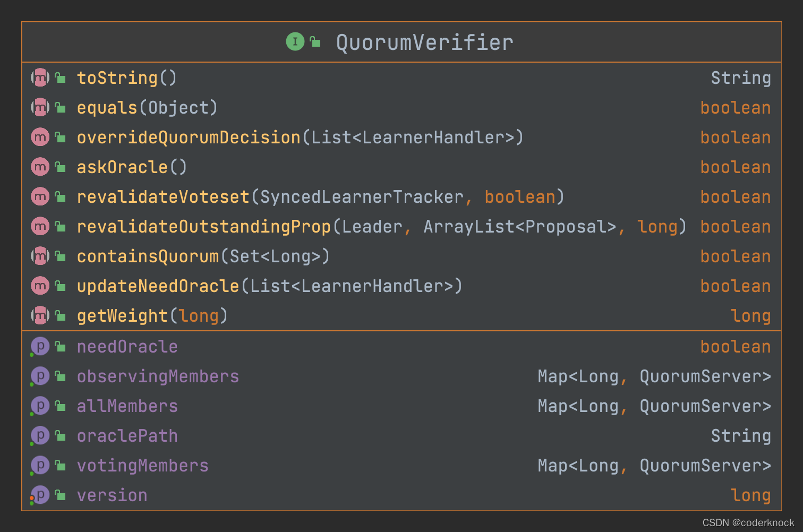
Task: Click the public lock icon beside equals(Object)
Action: pos(61,108)
